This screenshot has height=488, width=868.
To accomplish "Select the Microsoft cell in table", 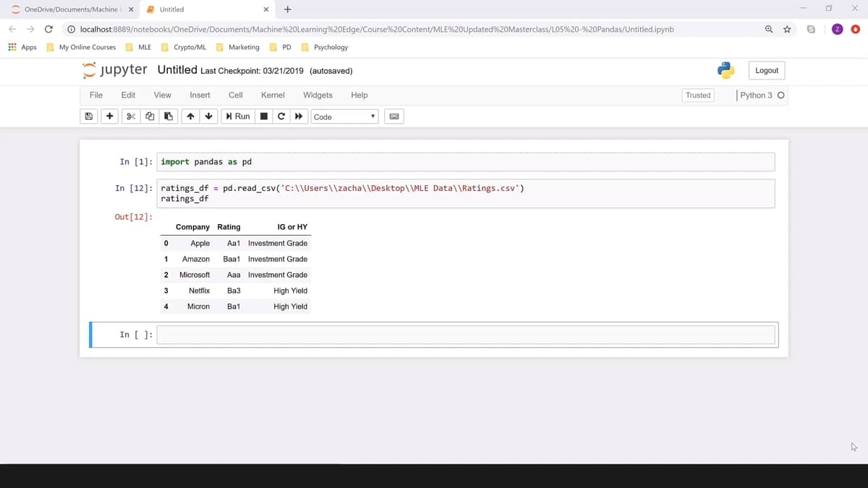I will (195, 275).
